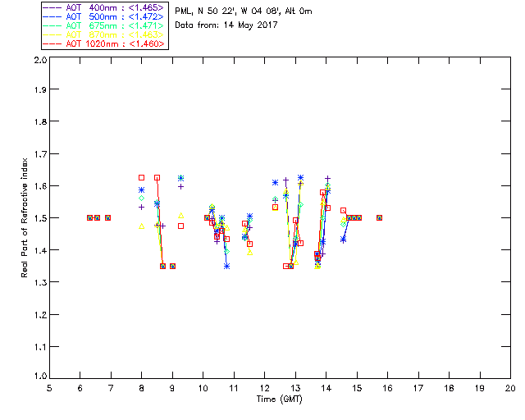Click the x-axis tick label 18
Image resolution: width=525 pixels, height=420 pixels.
pos(449,388)
